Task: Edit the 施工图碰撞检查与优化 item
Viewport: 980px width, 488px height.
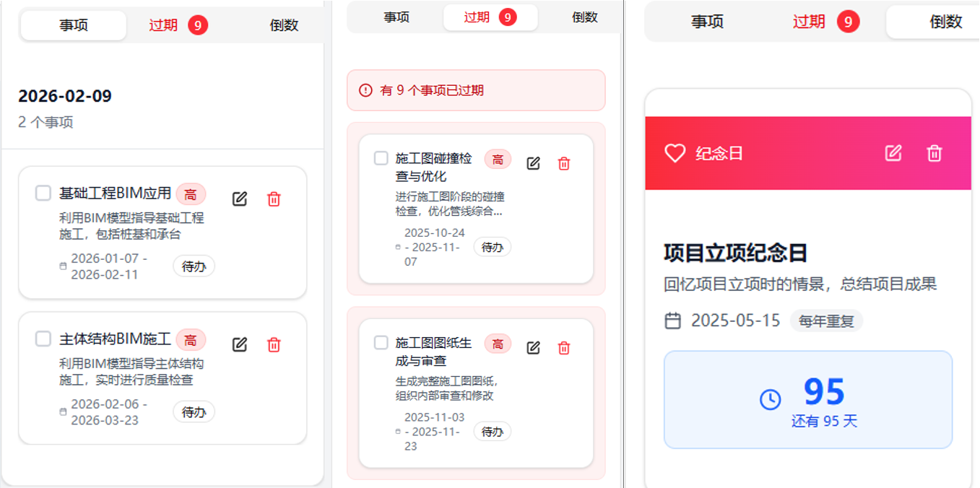Action: tap(534, 163)
